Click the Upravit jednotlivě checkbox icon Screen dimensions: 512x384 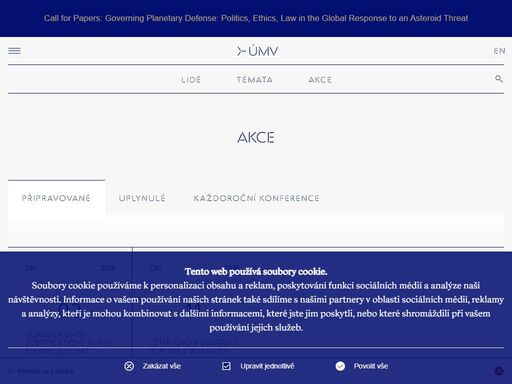tap(226, 366)
